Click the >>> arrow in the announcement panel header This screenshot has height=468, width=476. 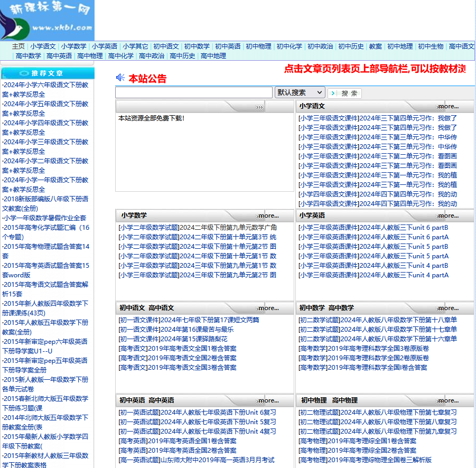[259, 107]
